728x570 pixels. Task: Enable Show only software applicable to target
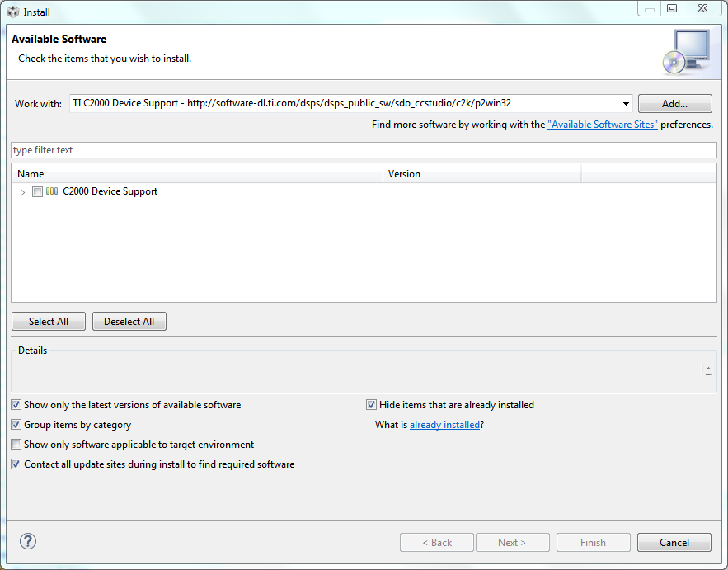click(x=16, y=445)
